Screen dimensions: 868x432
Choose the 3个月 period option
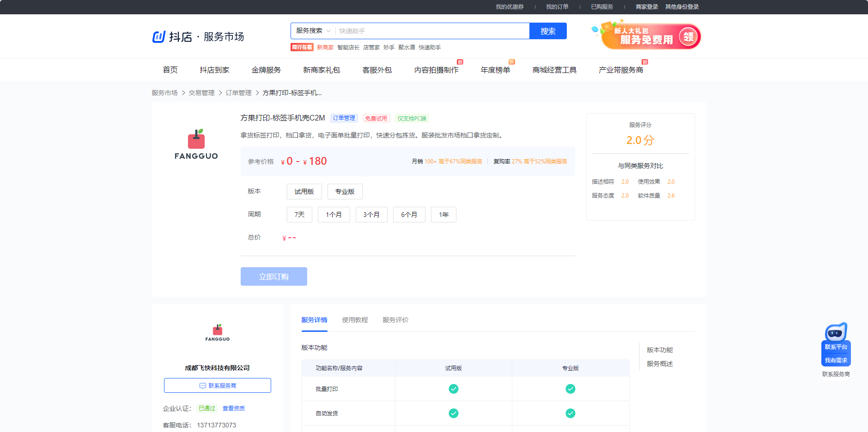click(x=371, y=215)
